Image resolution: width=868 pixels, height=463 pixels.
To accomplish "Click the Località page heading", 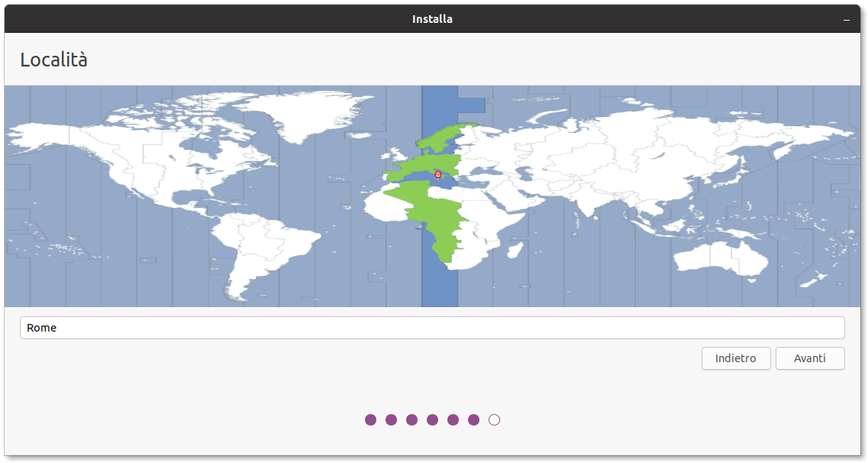I will [x=53, y=60].
